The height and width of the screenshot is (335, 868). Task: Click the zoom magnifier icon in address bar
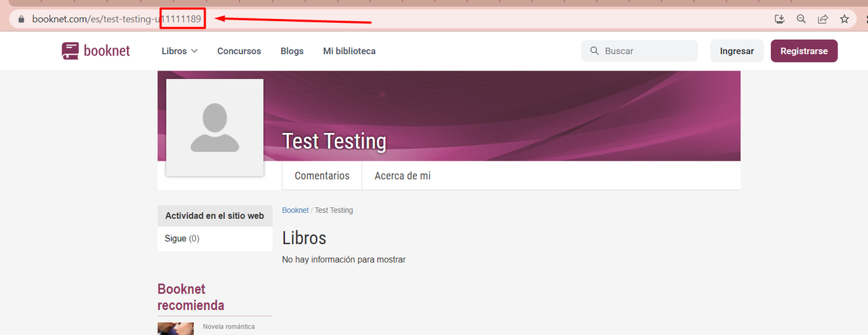802,19
